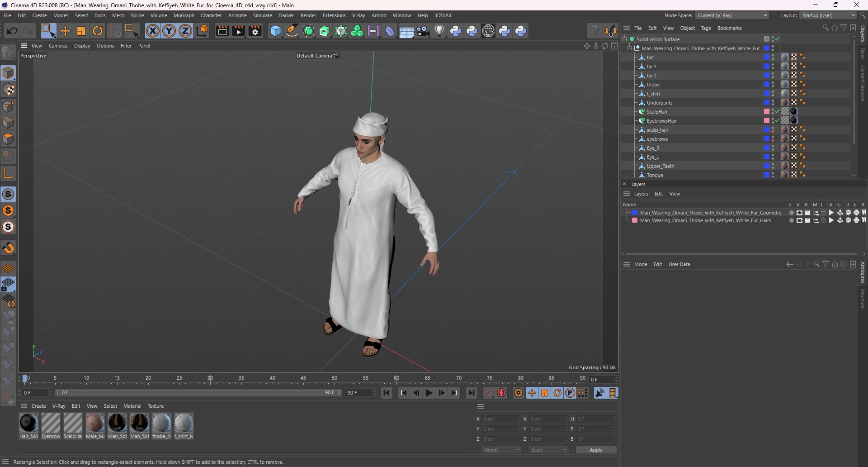Screen dimensions: 868x467
Task: Toggle rotation keyframe recording icon
Action: tap(557, 393)
